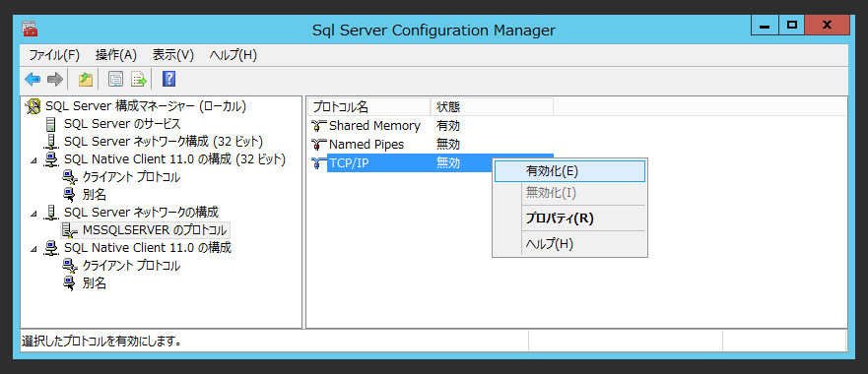The image size is (868, 374).
Task: Sort by プロトコル名 column header
Action: tap(369, 106)
